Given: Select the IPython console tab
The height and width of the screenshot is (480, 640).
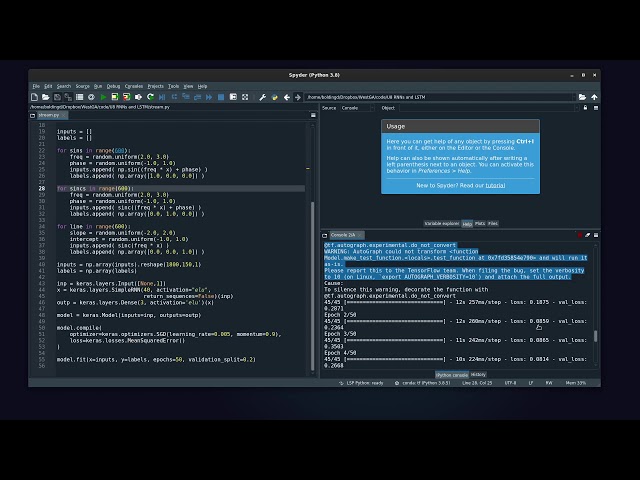Looking at the screenshot, I should click(452, 375).
